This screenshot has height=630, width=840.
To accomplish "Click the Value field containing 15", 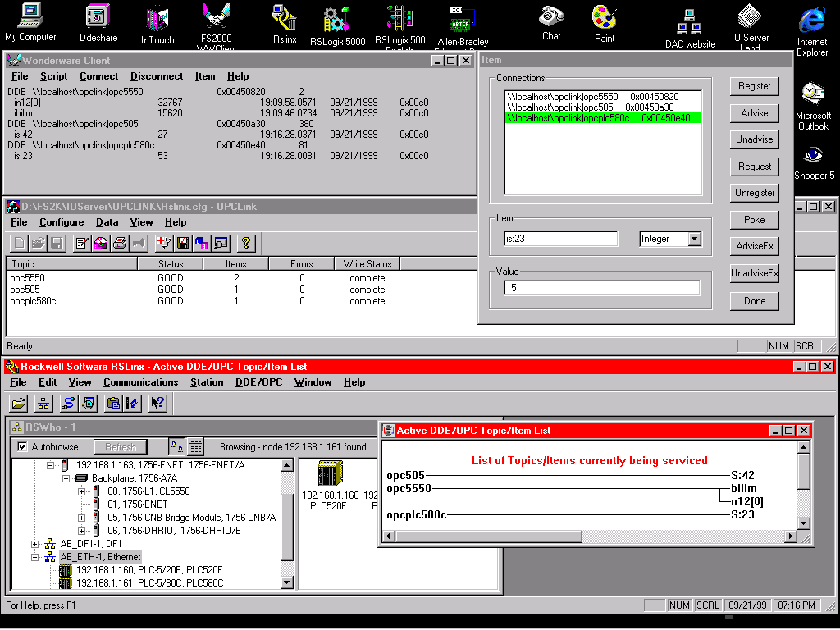I will 601,288.
